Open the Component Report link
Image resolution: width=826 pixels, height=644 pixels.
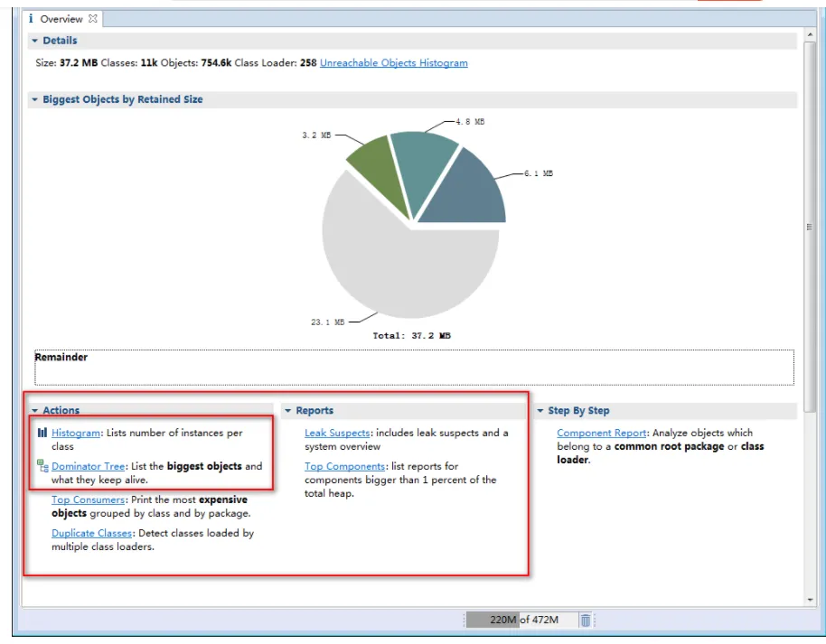click(x=602, y=433)
